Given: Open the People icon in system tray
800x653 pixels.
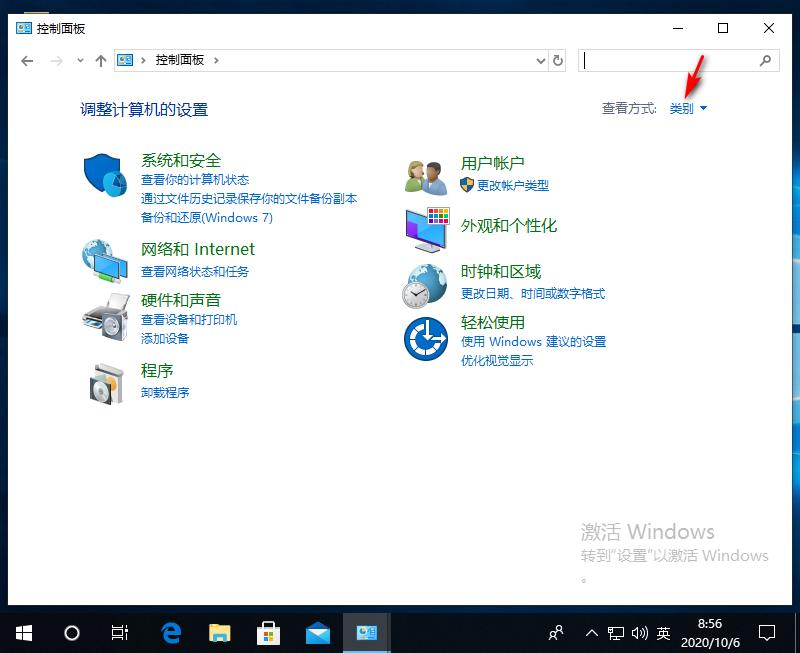Looking at the screenshot, I should [557, 633].
